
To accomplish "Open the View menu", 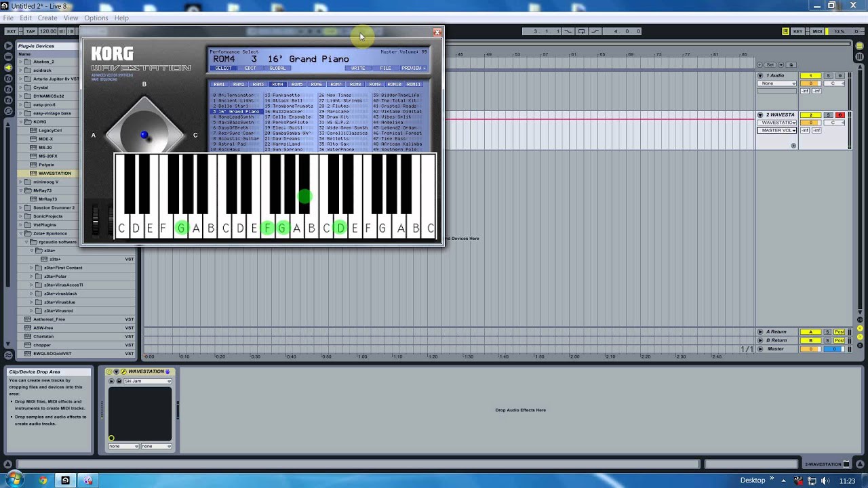I will [71, 18].
